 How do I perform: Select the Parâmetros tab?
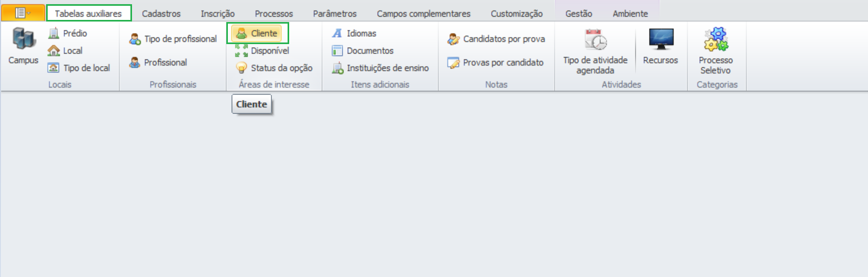point(335,14)
